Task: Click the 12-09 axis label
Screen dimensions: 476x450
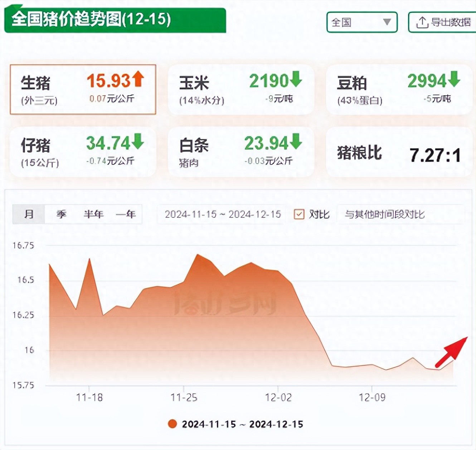Action: pos(372,397)
